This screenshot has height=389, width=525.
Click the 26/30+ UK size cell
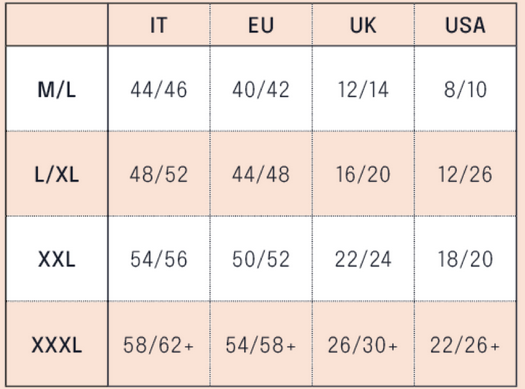[363, 345]
